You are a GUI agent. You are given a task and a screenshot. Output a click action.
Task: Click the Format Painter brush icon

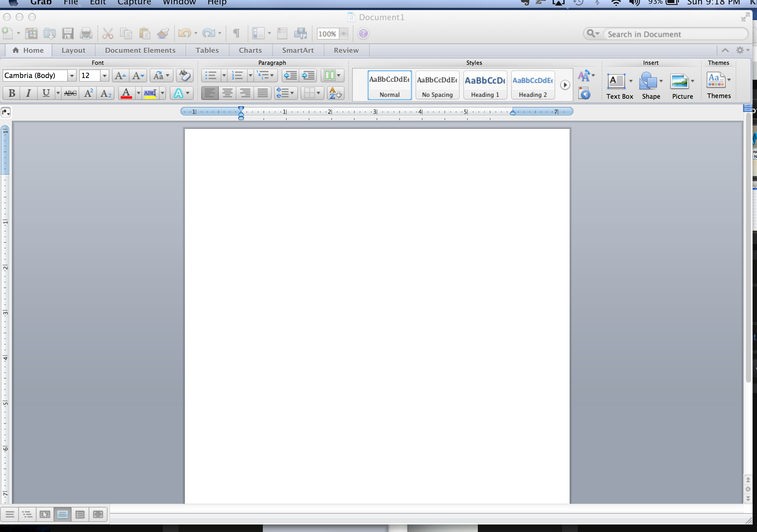[163, 33]
